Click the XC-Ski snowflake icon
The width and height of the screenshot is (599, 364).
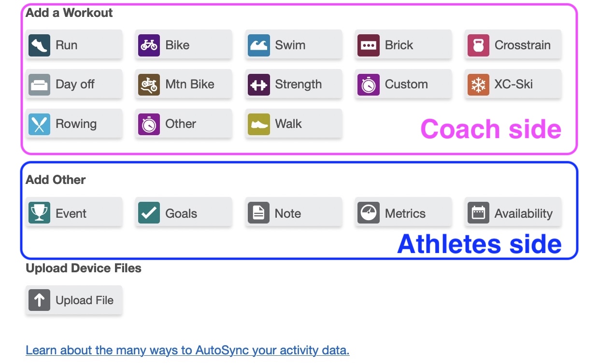point(478,84)
